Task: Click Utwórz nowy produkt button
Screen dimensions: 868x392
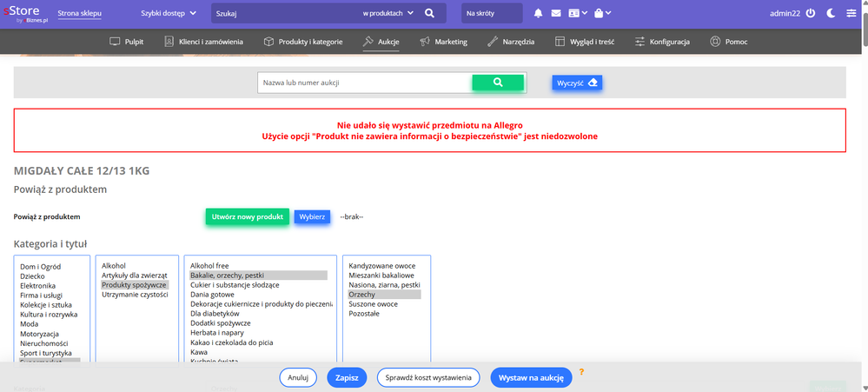Action: [x=247, y=216]
